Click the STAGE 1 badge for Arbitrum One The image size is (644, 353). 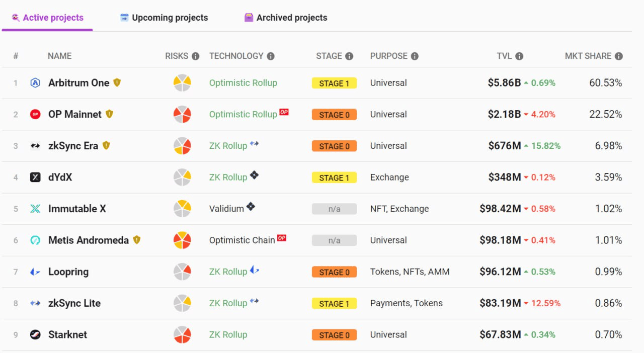pos(334,83)
